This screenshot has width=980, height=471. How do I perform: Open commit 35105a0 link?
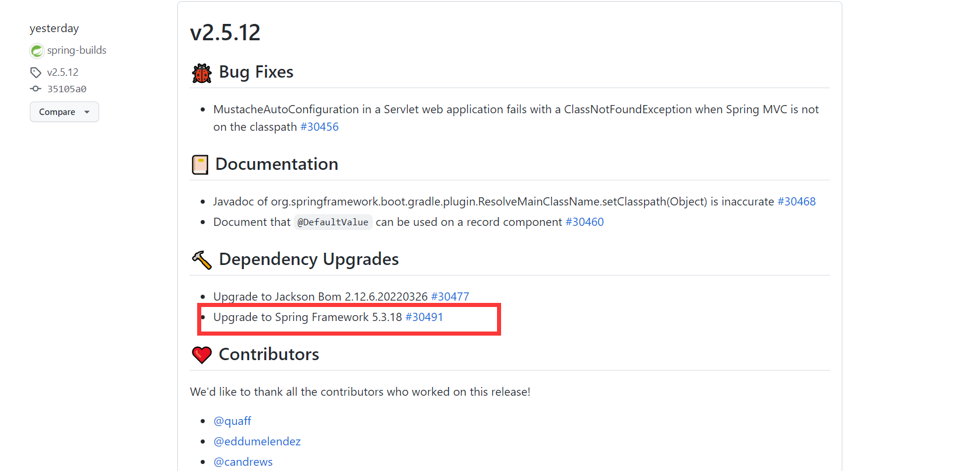pyautogui.click(x=66, y=89)
